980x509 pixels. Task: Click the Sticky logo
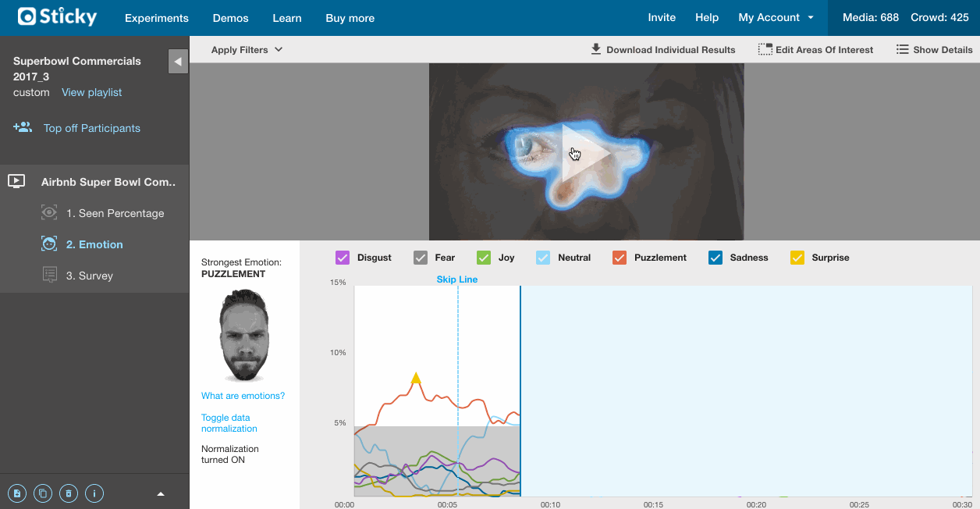[x=57, y=16]
